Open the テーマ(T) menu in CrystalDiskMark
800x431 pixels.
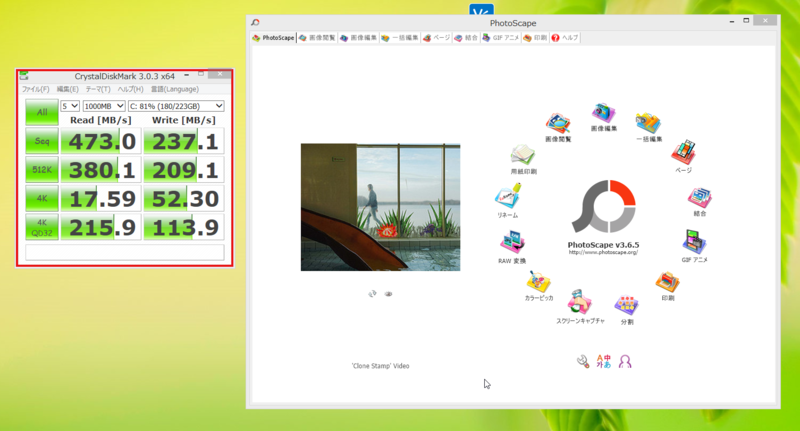[98, 89]
